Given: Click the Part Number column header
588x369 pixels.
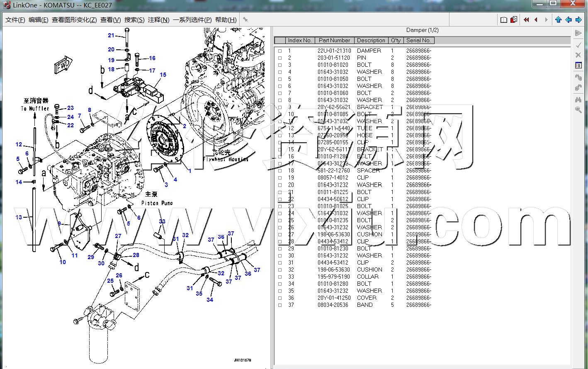Looking at the screenshot, I should pyautogui.click(x=334, y=40).
